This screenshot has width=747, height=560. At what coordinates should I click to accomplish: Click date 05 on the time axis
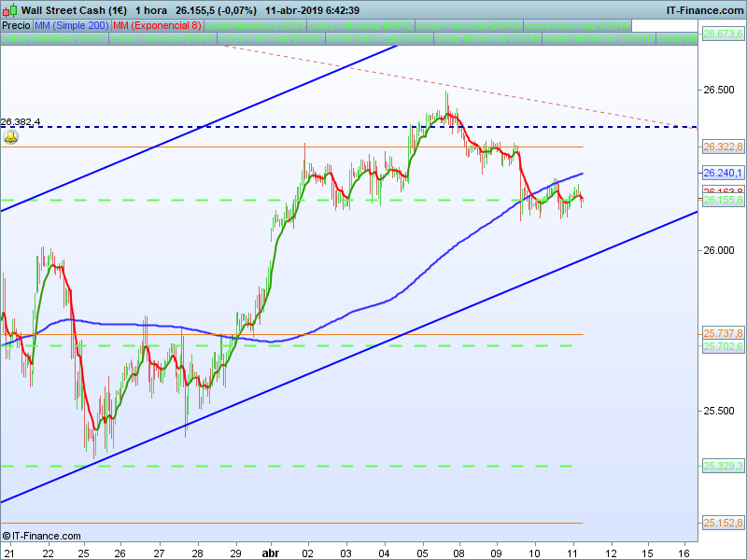pos(422,553)
